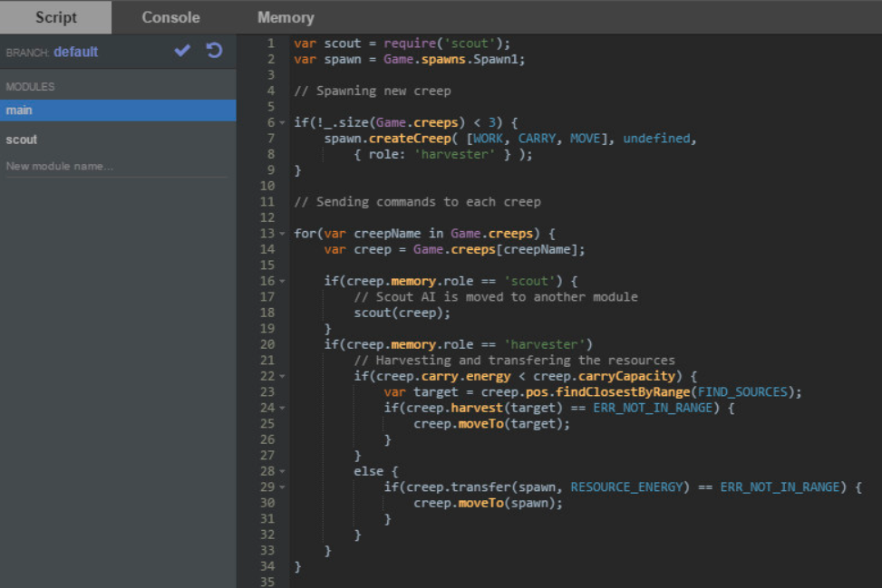Screen dimensions: 882x588
Task: Collapse the for loop fold at line 13
Action: tap(283, 233)
